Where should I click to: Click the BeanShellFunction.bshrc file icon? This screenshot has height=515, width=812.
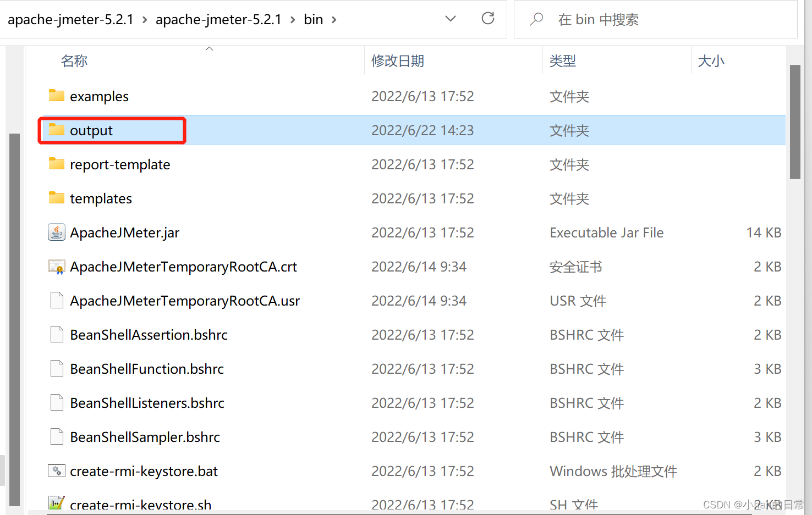tap(57, 369)
